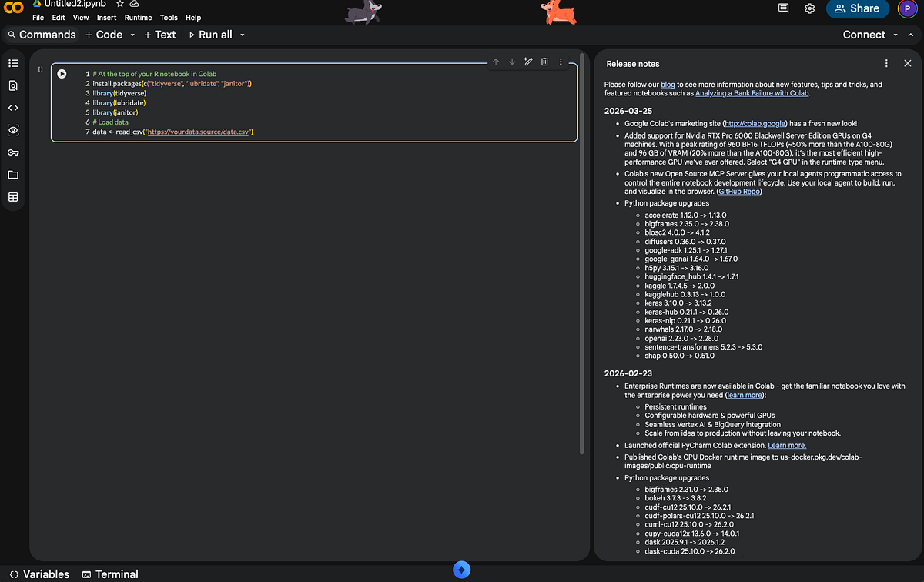Collapse the header with the chevron
This screenshot has height=582, width=924.
click(x=911, y=35)
